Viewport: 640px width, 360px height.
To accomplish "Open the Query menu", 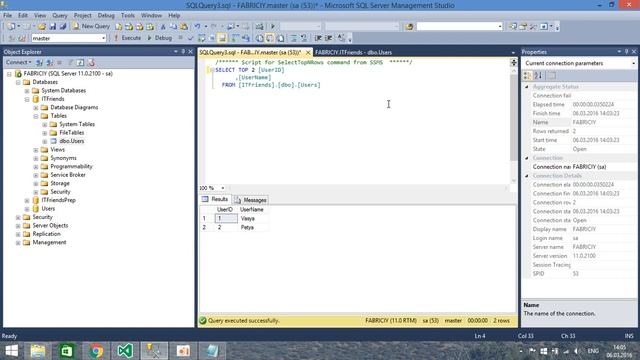I will [x=60, y=16].
